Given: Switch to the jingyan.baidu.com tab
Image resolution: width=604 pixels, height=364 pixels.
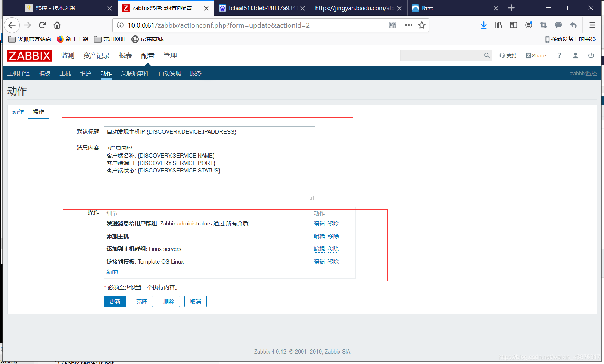Looking at the screenshot, I should tap(358, 8).
